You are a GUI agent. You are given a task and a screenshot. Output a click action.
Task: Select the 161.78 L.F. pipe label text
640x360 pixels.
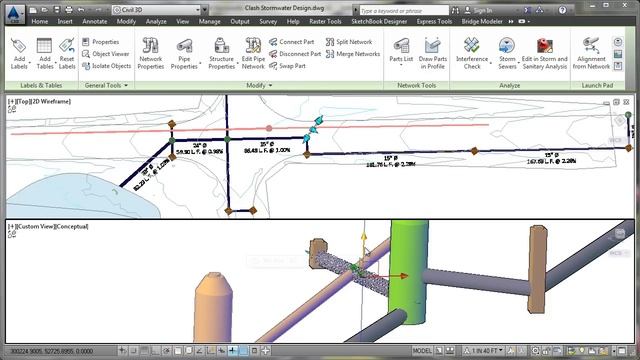click(x=391, y=164)
